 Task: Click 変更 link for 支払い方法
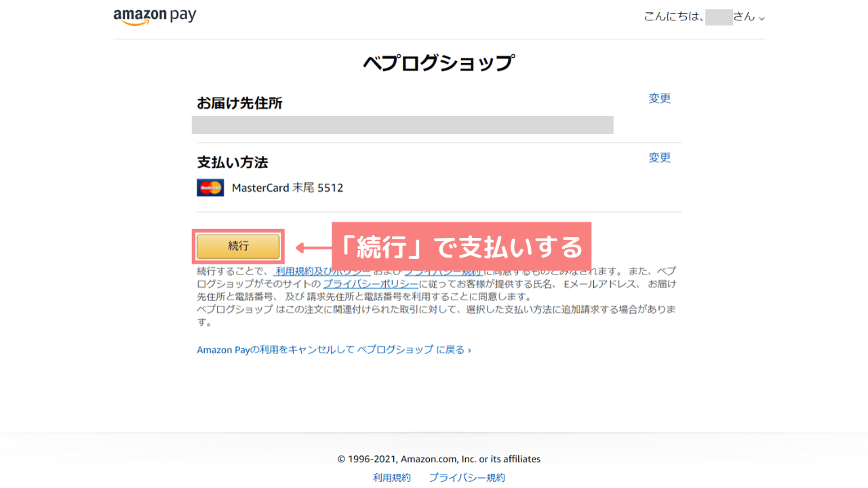tap(659, 157)
